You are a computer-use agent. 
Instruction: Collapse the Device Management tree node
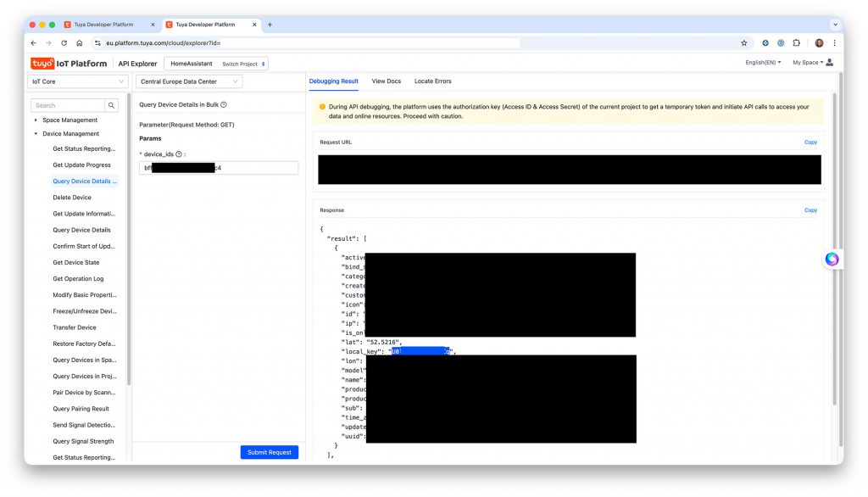click(36, 134)
